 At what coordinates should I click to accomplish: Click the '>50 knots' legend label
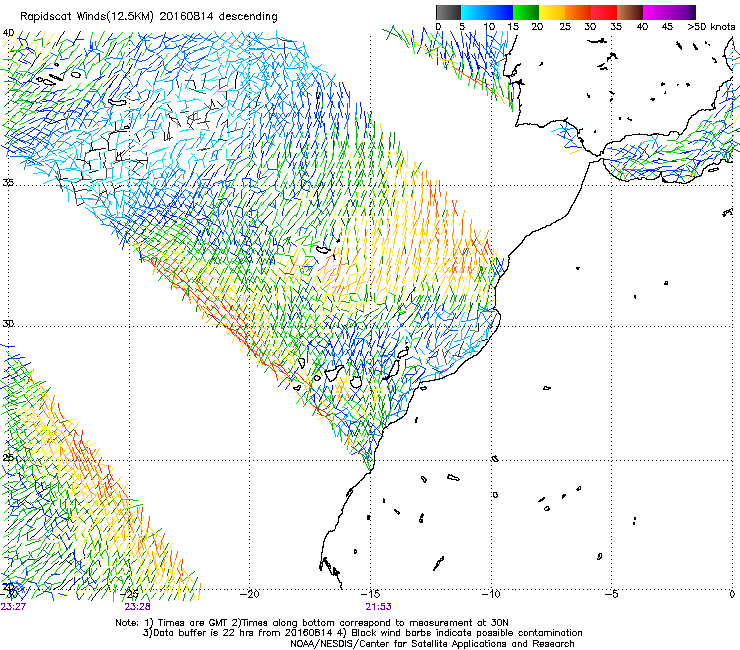[x=711, y=27]
